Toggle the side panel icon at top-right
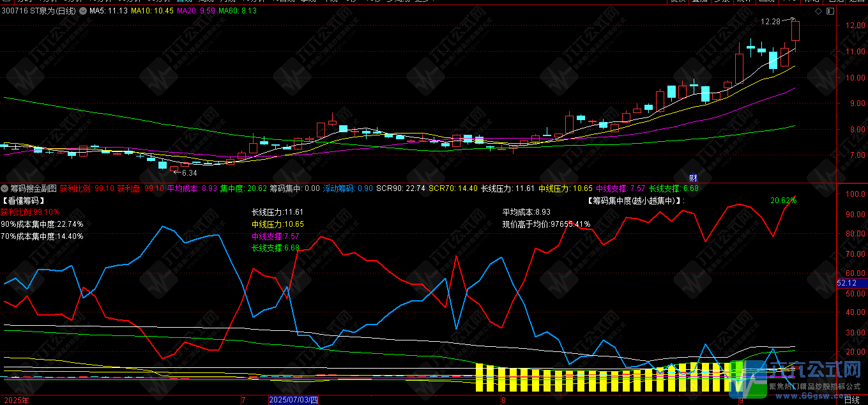Image resolution: width=868 pixels, height=405 pixels. point(830,11)
